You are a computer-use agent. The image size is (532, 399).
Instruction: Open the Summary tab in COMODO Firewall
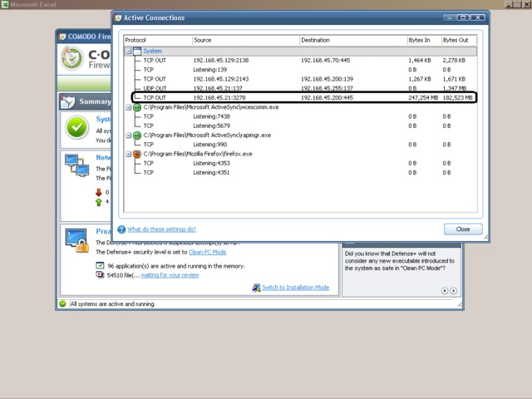86,101
